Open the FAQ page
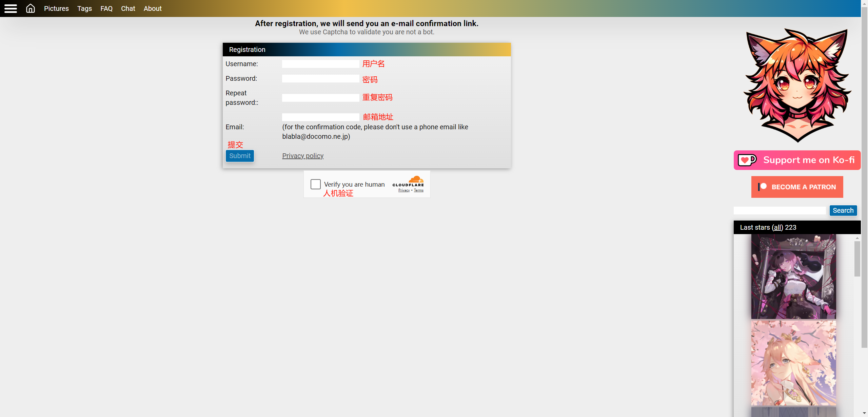868x417 pixels. click(106, 8)
